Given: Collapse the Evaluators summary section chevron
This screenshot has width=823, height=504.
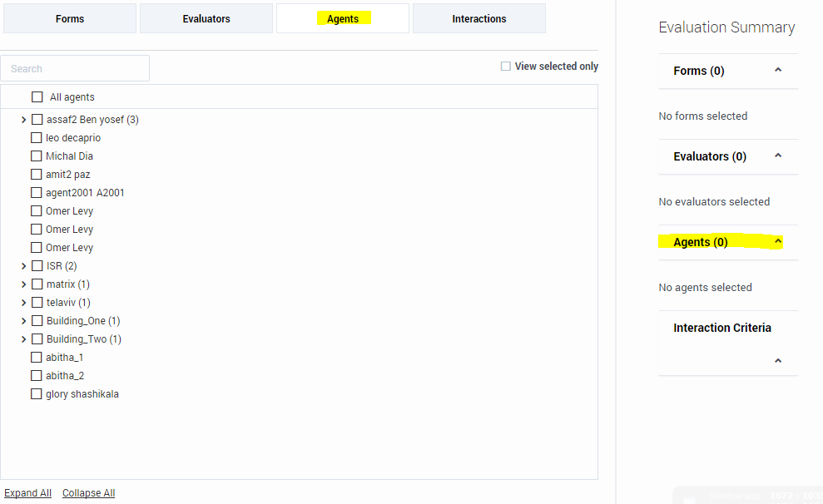Looking at the screenshot, I should pyautogui.click(x=778, y=156).
